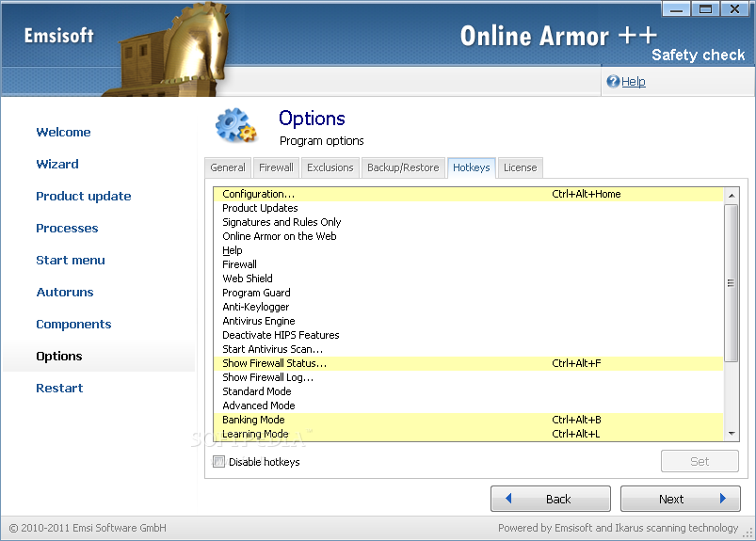756x541 pixels.
Task: Open the Autoruns section
Action: click(65, 293)
